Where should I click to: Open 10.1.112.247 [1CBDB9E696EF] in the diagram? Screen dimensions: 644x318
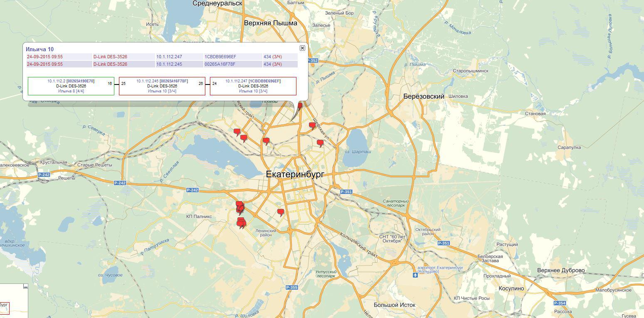(x=253, y=81)
